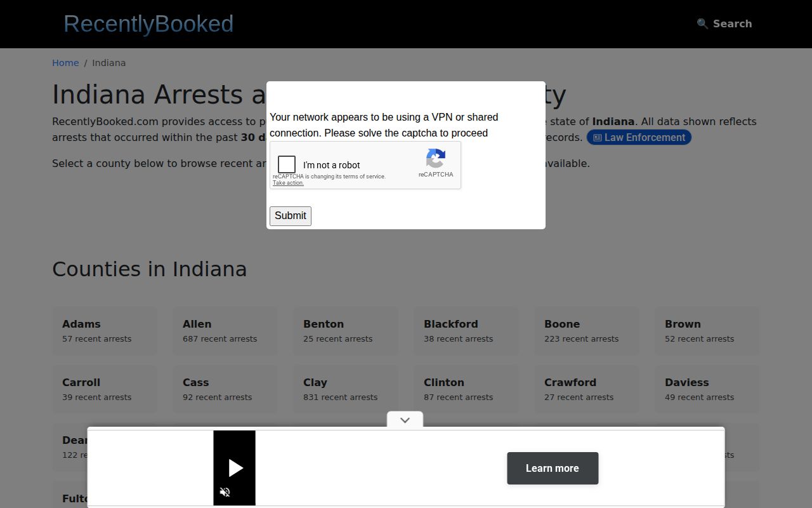812x508 pixels.
Task: Check the I'm not a robot checkbox
Action: click(x=287, y=164)
